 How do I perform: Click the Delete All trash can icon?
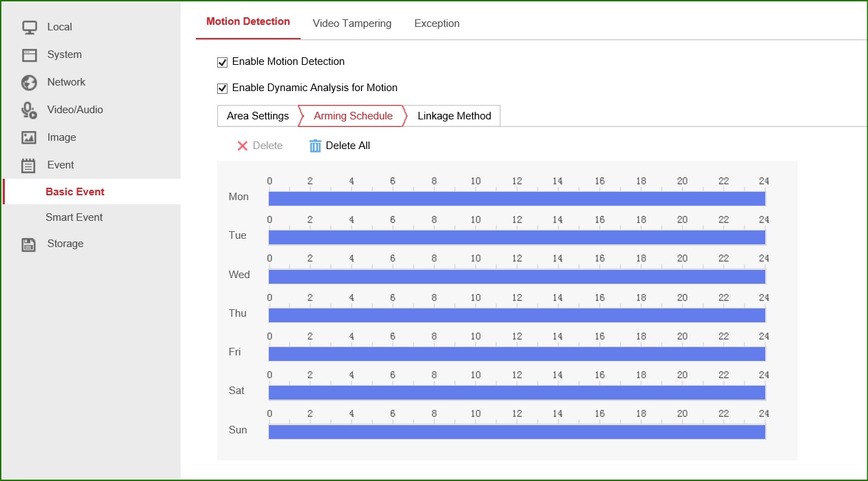[315, 146]
